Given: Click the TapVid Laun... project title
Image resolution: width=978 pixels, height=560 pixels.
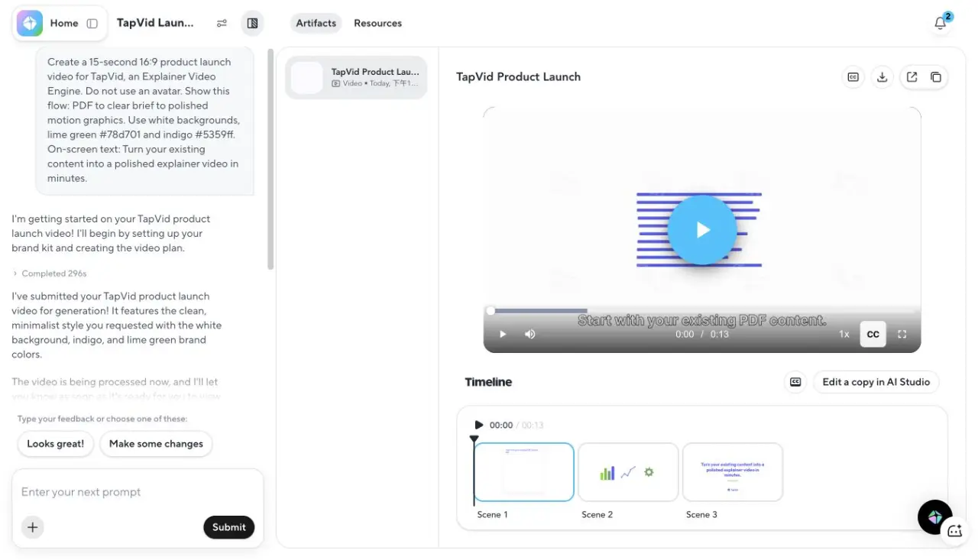Looking at the screenshot, I should coord(155,23).
